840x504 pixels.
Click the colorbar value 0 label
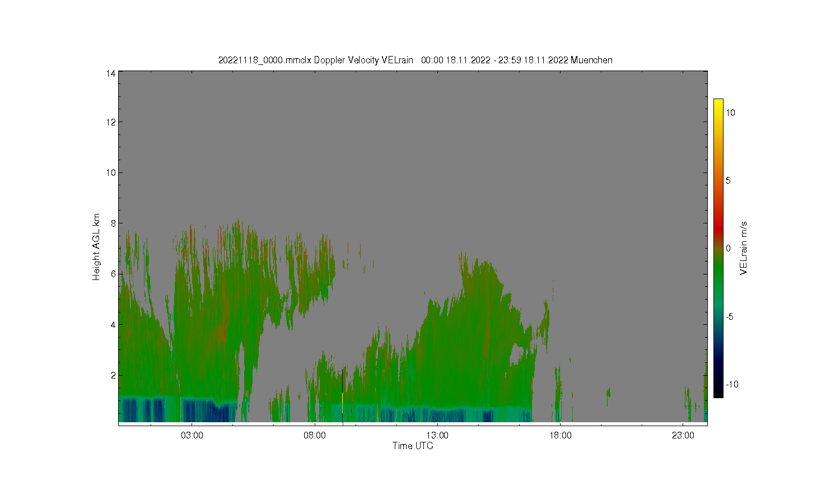[x=729, y=248]
